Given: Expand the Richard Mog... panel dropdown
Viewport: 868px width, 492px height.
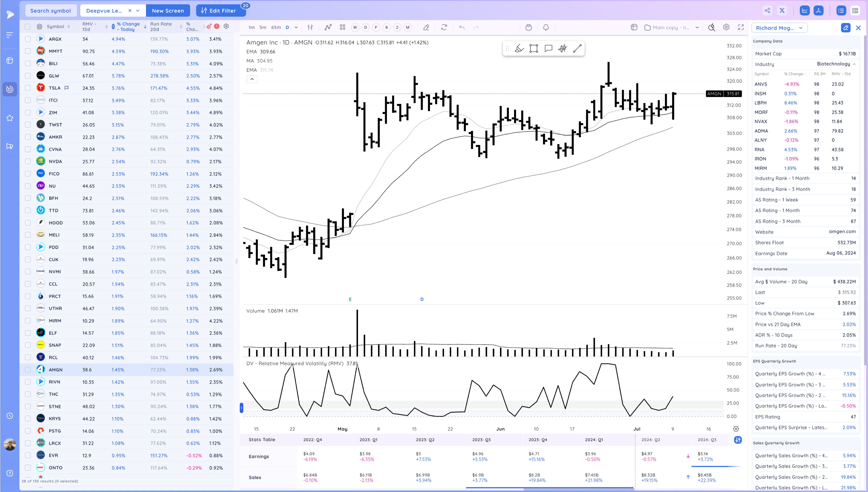Looking at the screenshot, I should [x=801, y=28].
